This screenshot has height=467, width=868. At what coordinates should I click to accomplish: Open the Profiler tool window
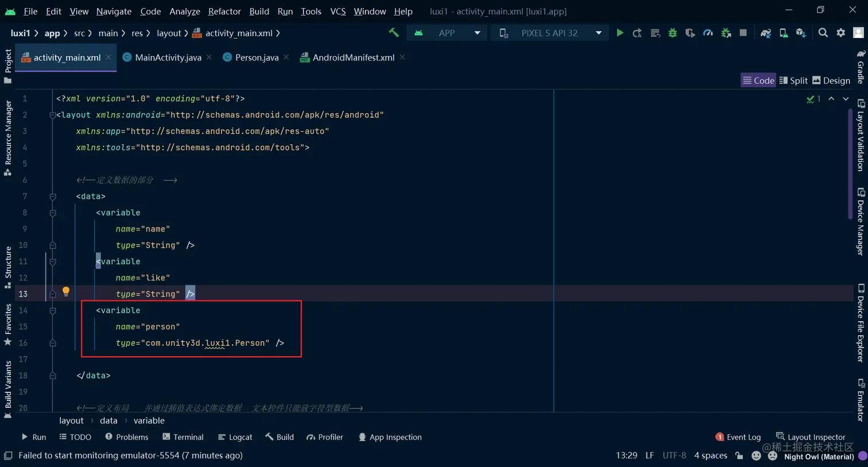(x=324, y=437)
